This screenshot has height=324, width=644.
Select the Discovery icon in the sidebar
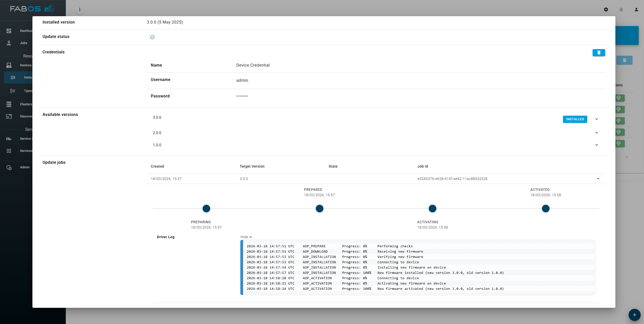click(9, 116)
